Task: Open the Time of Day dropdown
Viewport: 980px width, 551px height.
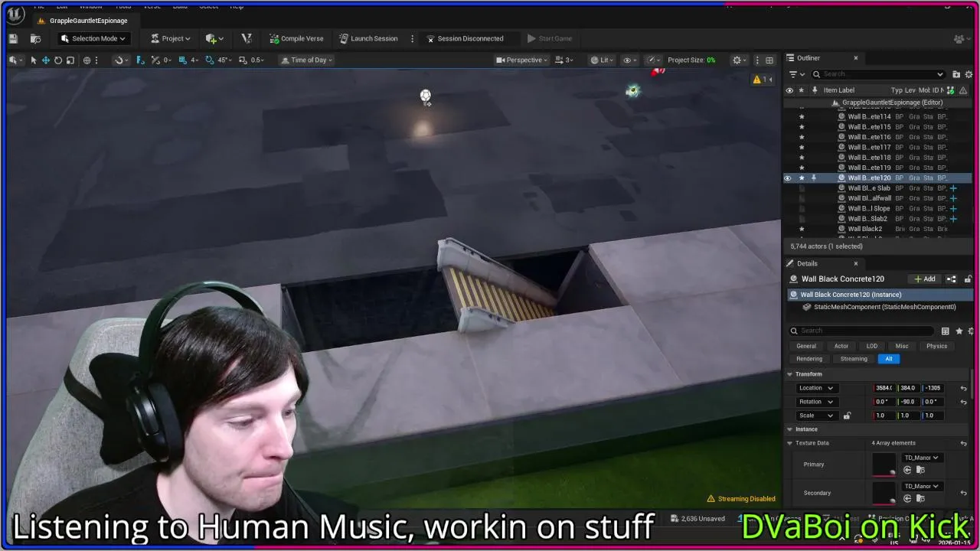Action: [306, 60]
